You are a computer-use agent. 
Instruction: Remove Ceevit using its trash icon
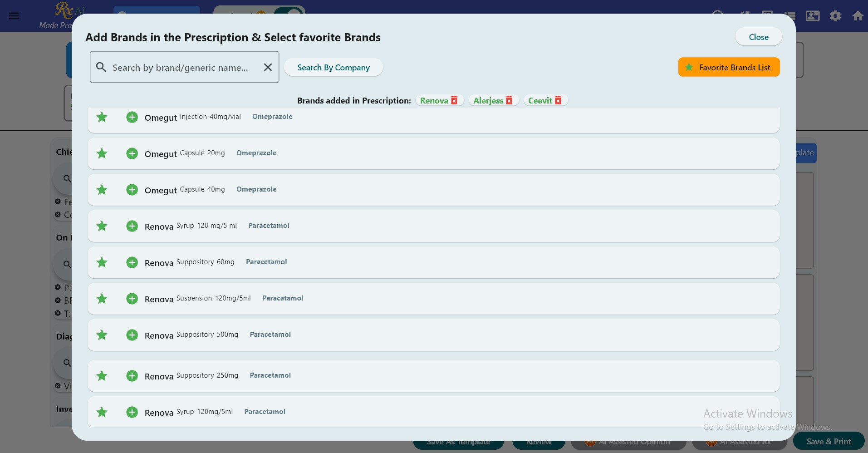[558, 100]
